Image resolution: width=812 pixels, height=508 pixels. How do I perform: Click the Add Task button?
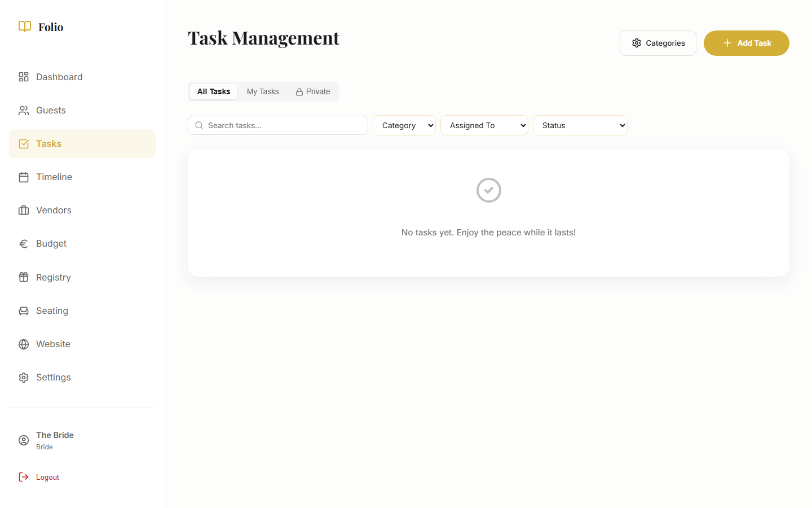click(746, 43)
